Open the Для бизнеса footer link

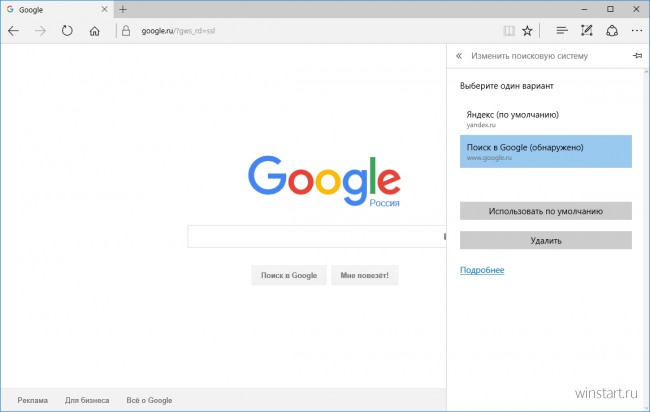[87, 400]
